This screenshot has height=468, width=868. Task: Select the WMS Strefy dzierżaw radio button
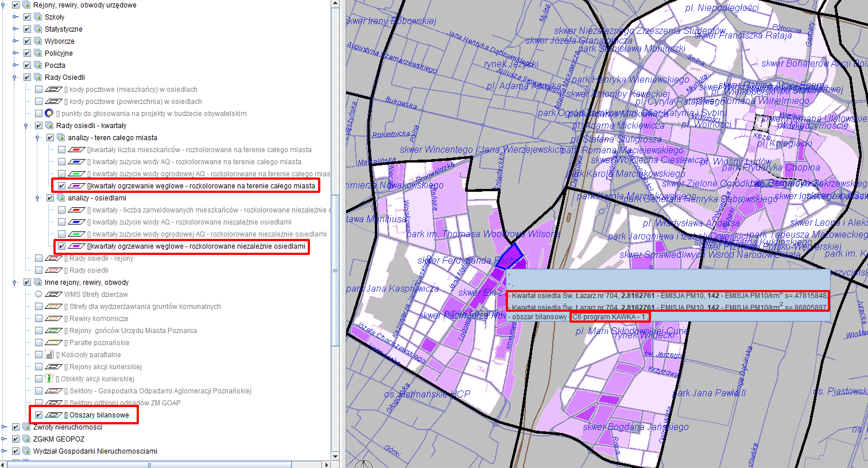pyautogui.click(x=38, y=295)
